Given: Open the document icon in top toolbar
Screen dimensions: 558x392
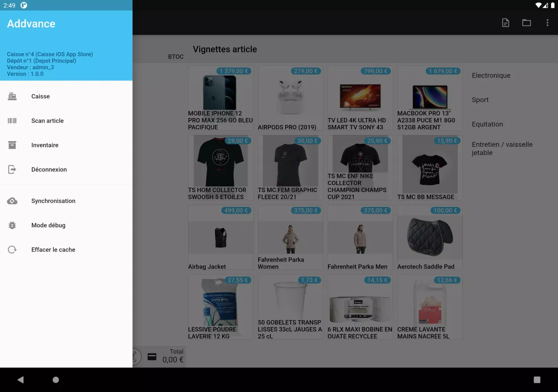Looking at the screenshot, I should pos(506,23).
